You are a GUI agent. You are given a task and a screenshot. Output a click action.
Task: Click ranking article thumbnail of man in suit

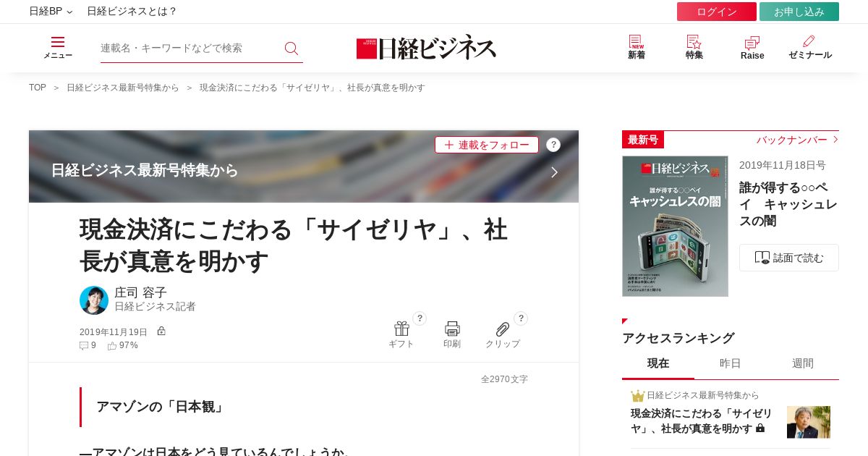(x=809, y=422)
